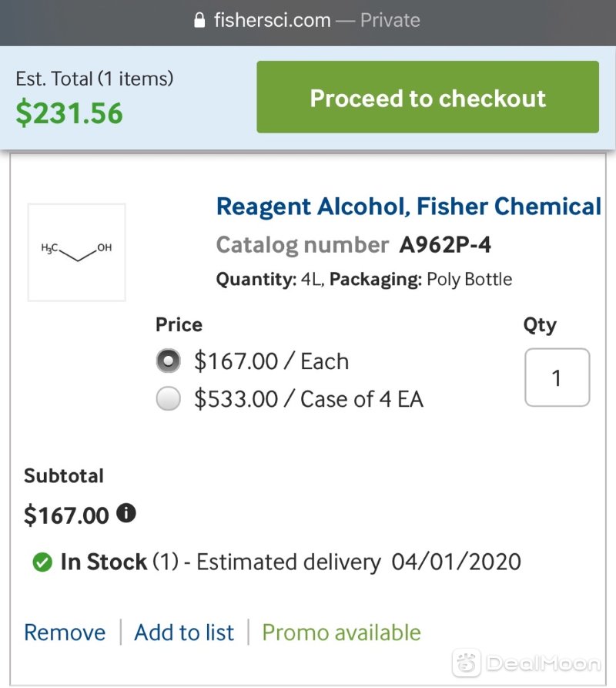Tap the lock icon beside fishersci.com

click(x=199, y=20)
